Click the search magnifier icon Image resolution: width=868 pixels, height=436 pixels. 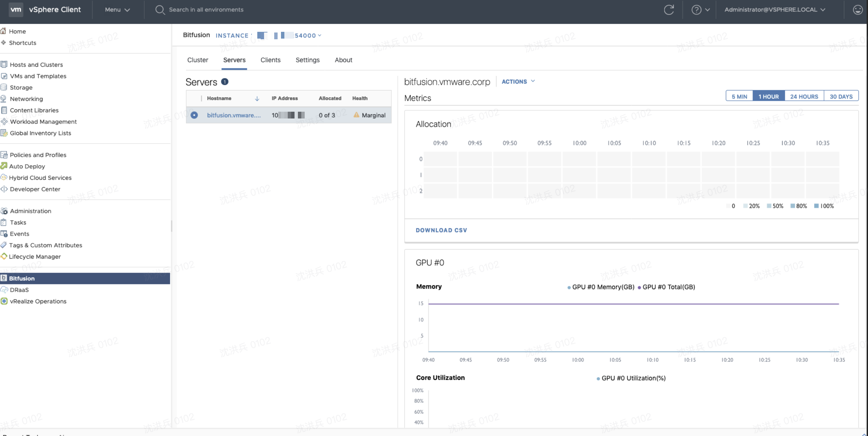pyautogui.click(x=159, y=9)
